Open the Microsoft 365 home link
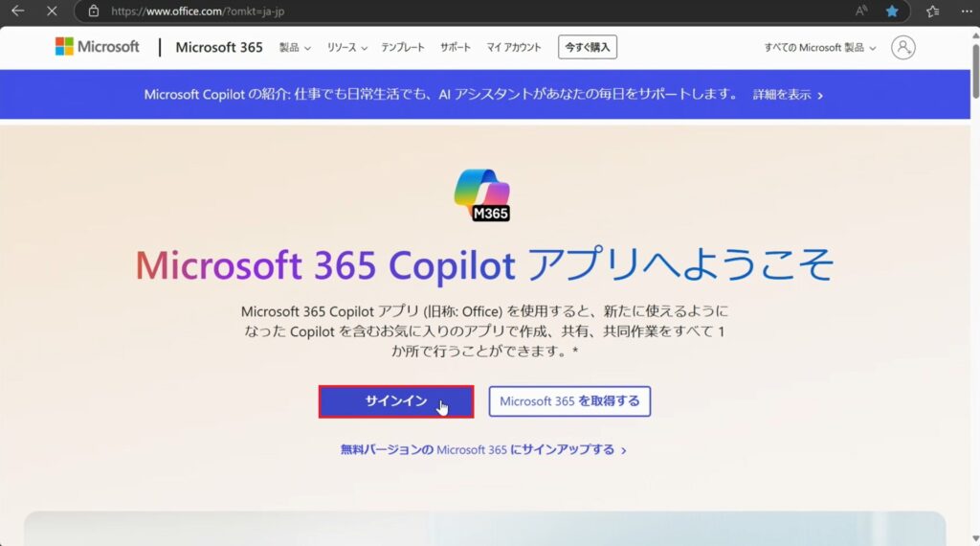 coord(219,48)
